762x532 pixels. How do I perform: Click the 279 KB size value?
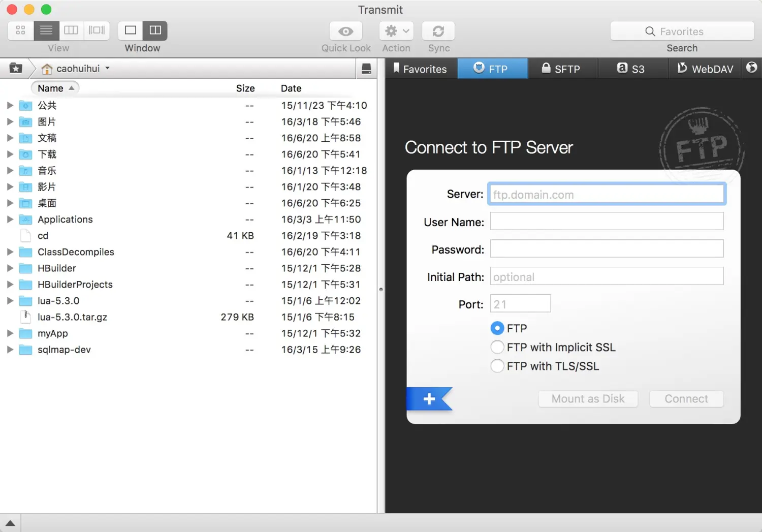coord(237,317)
